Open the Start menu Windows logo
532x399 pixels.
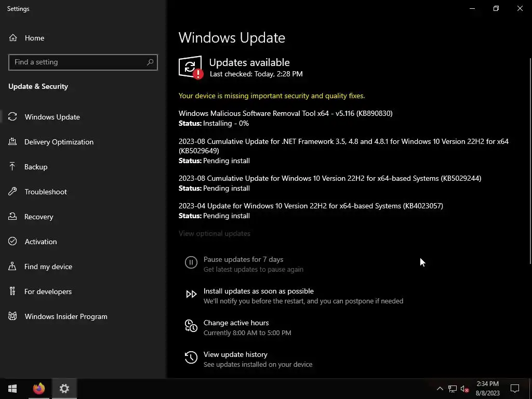coord(12,389)
